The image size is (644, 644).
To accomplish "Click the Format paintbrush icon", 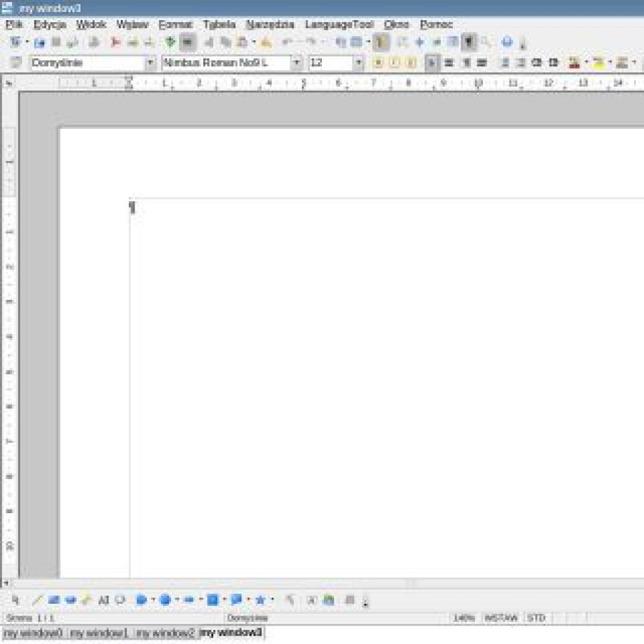I will (x=267, y=42).
